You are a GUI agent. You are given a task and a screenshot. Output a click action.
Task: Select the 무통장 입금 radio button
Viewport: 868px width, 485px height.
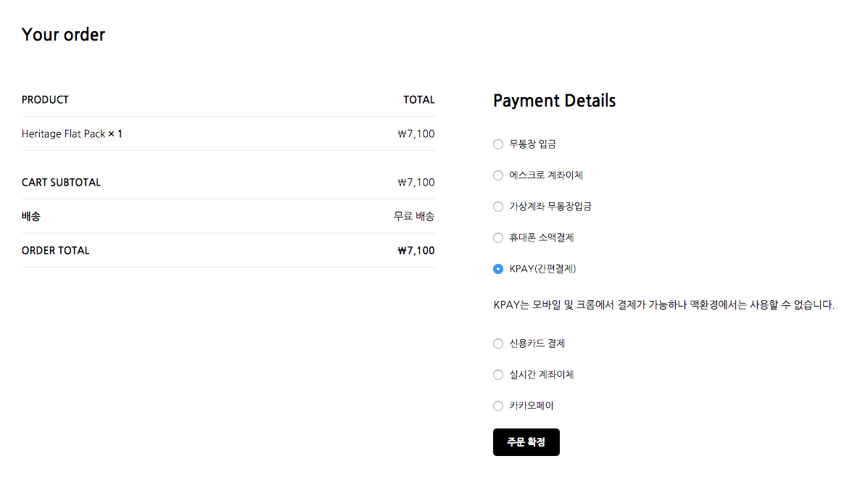click(x=498, y=144)
